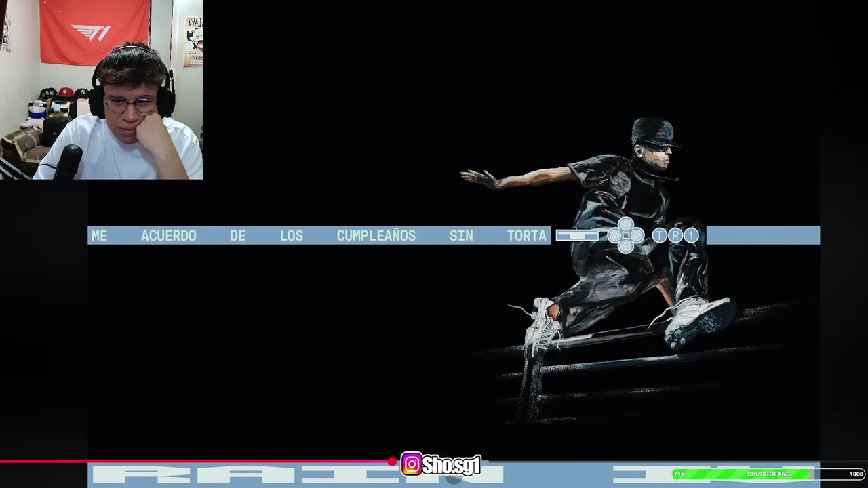Click the red video playhead dot
The image size is (868, 488).
(x=392, y=462)
